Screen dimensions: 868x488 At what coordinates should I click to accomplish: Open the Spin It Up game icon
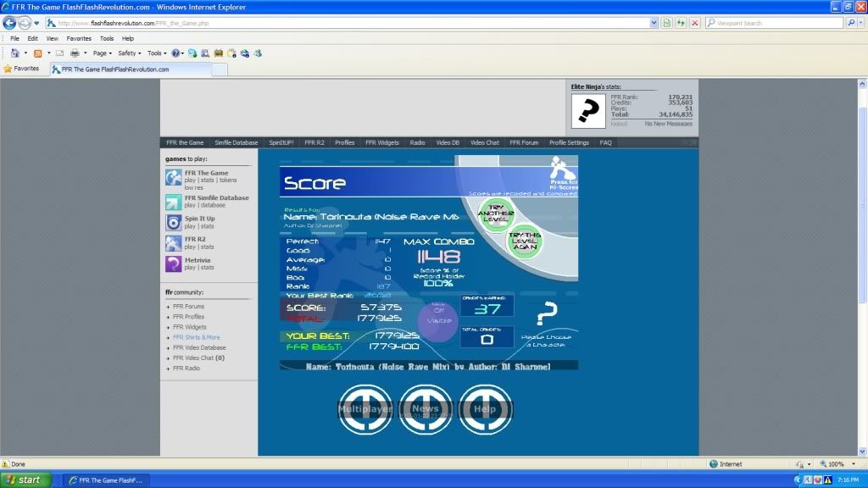point(173,223)
